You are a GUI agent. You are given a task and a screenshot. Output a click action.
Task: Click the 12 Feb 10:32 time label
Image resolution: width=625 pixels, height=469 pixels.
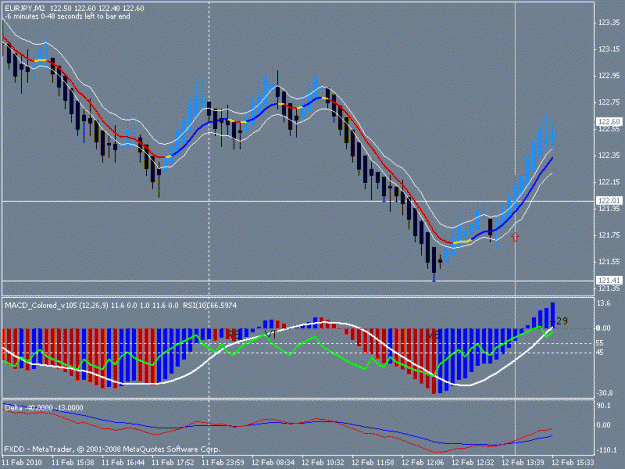coord(323,463)
